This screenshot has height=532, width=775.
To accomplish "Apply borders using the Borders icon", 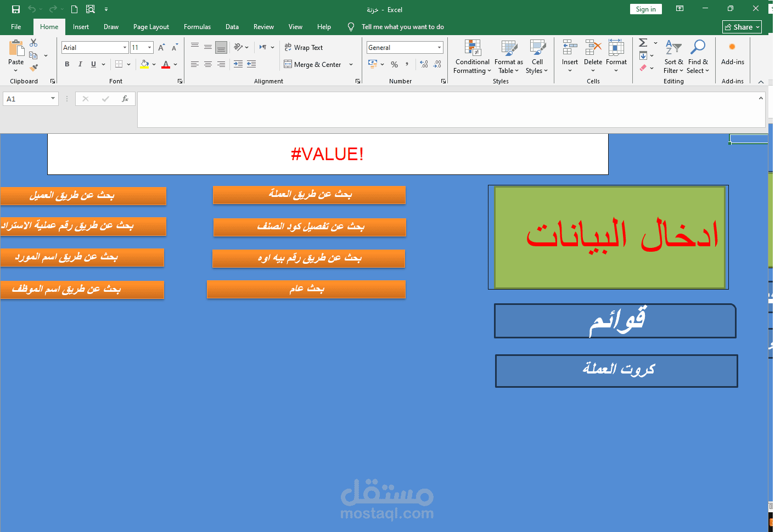I will (x=119, y=64).
